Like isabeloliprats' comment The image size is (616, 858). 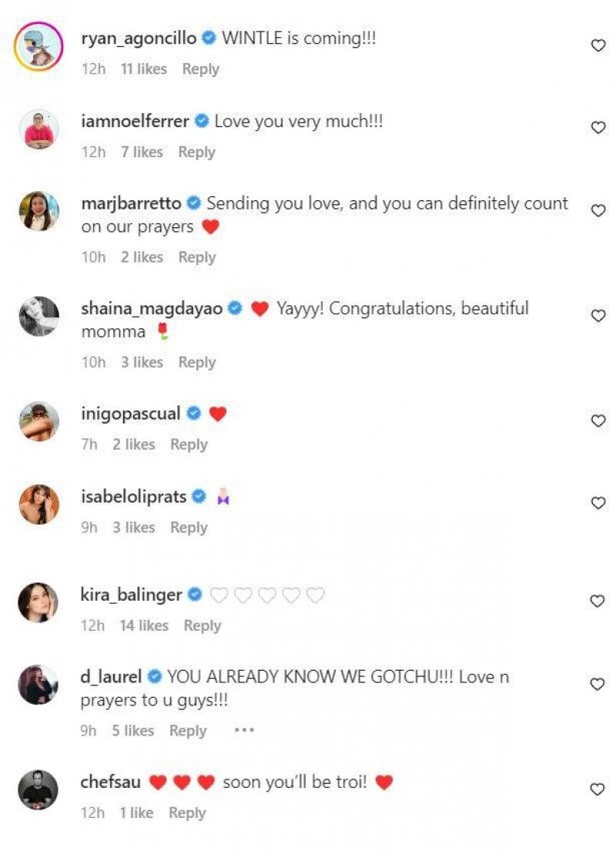click(x=598, y=503)
